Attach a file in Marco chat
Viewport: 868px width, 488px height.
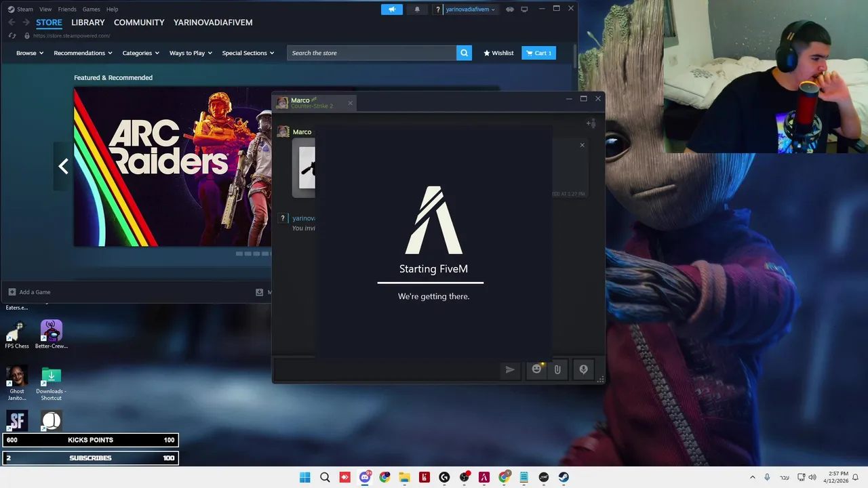[x=557, y=369]
